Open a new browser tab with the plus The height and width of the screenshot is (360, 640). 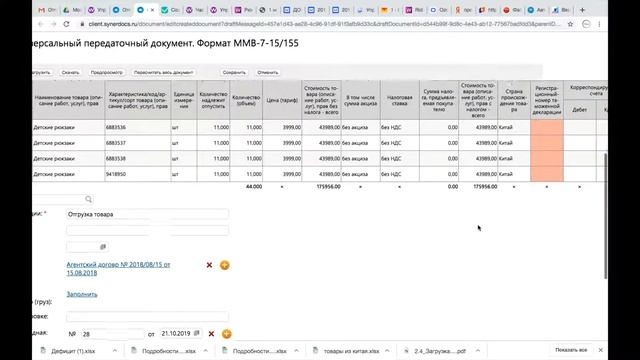582,10
